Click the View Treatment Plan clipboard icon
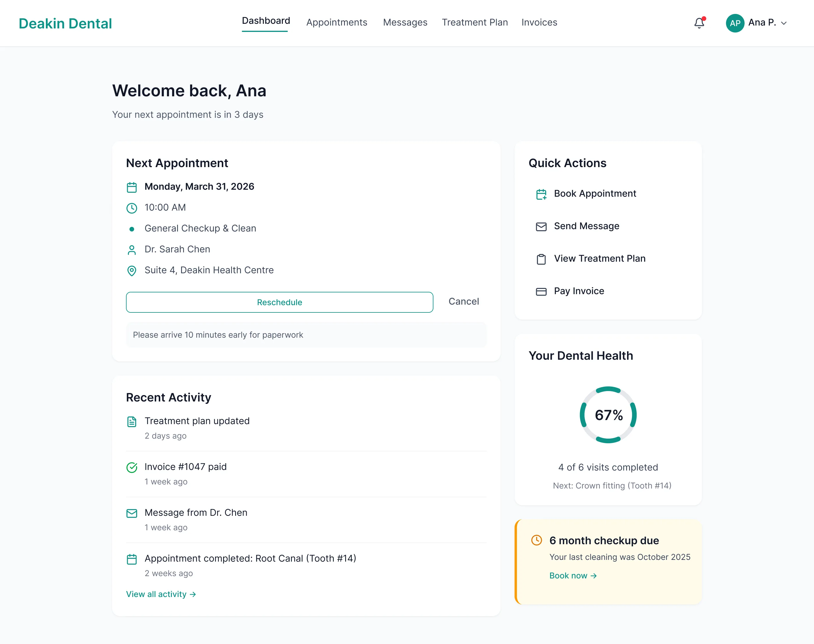Screen dimensions: 814x644 tap(541, 259)
